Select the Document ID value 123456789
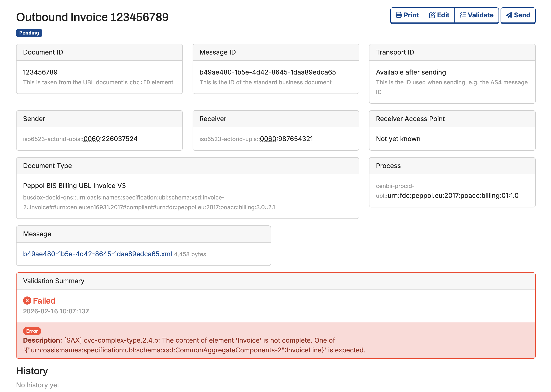 pyautogui.click(x=40, y=72)
